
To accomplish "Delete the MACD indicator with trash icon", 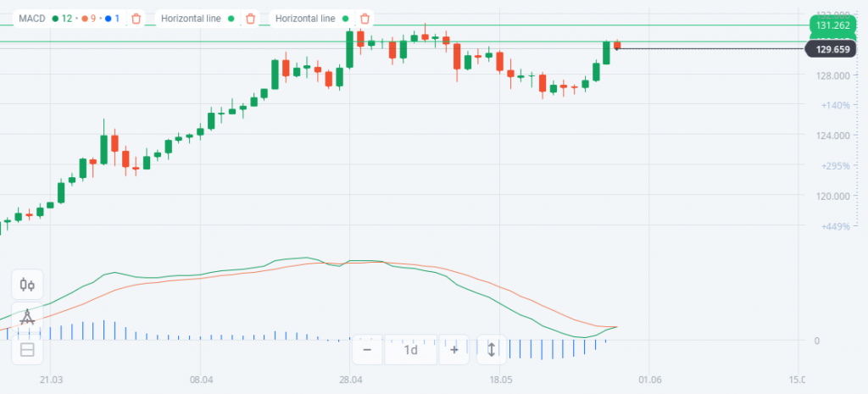I will click(x=136, y=18).
